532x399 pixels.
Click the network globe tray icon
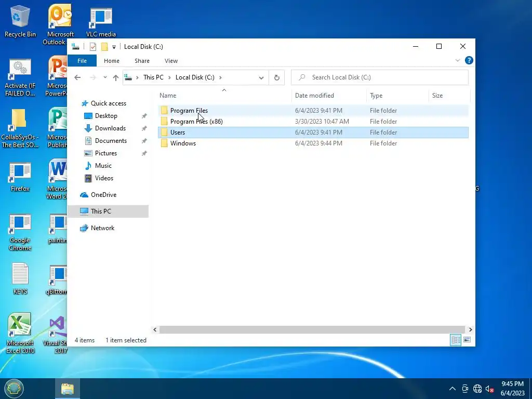[477, 389]
